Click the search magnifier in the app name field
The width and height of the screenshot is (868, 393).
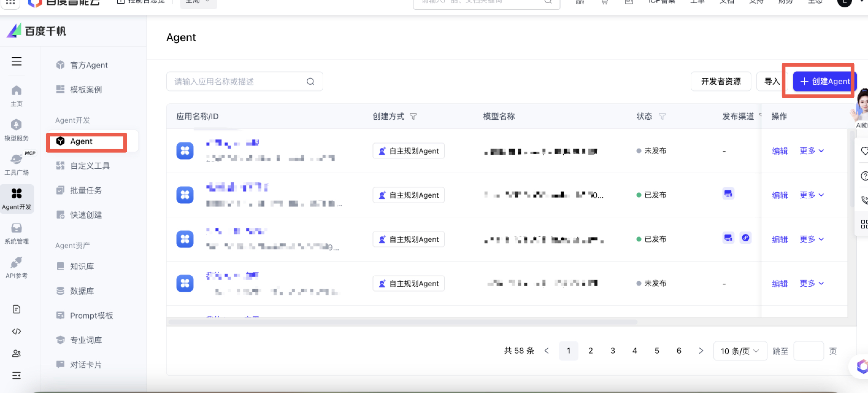click(x=310, y=82)
